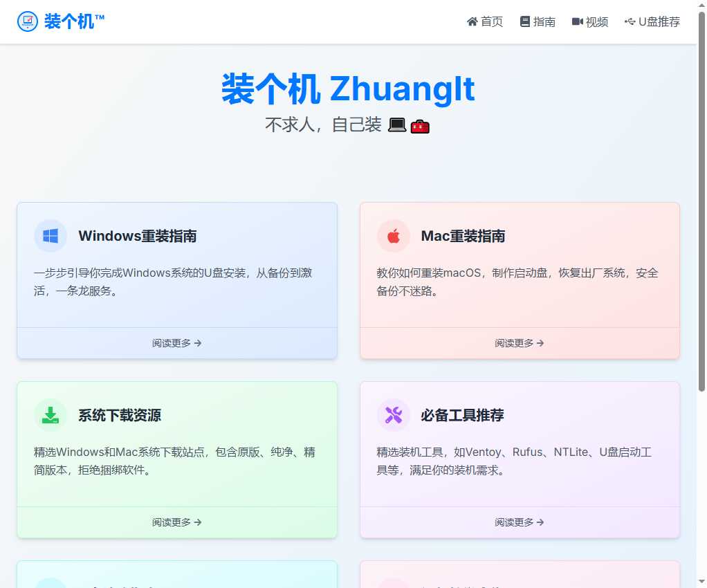Click 阅读更多 under Windows重装指南
Screen dimensions: 707x588
tap(177, 343)
